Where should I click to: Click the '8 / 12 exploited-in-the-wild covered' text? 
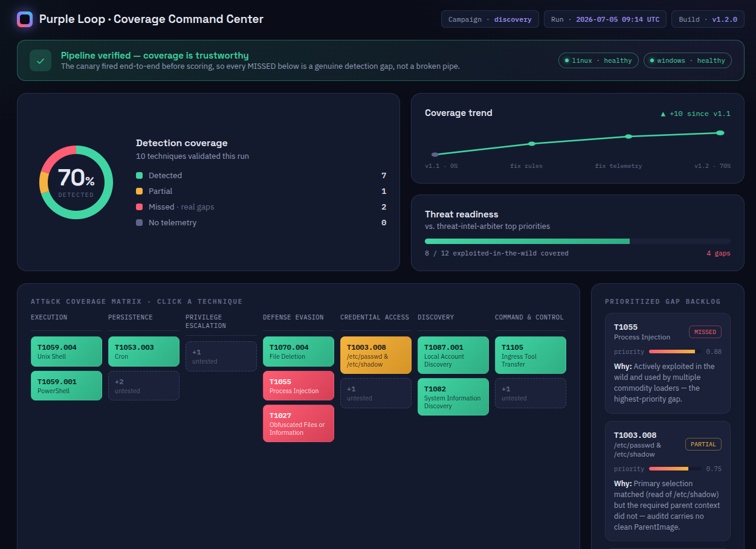point(497,253)
